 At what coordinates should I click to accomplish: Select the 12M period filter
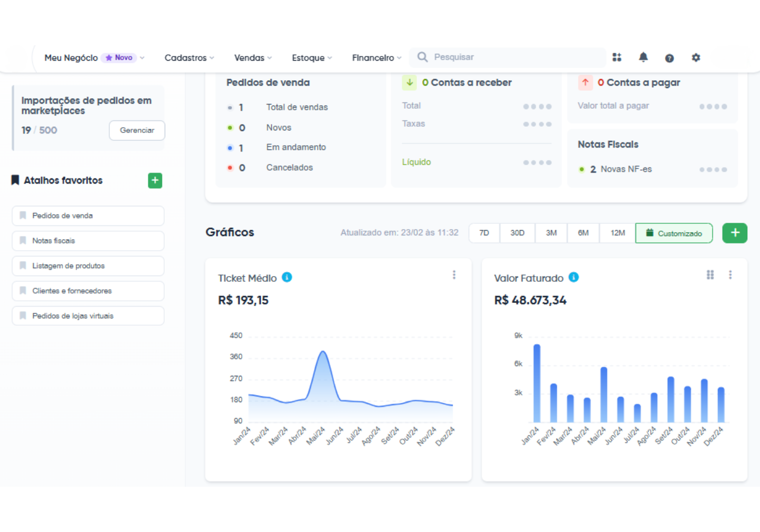pos(617,233)
